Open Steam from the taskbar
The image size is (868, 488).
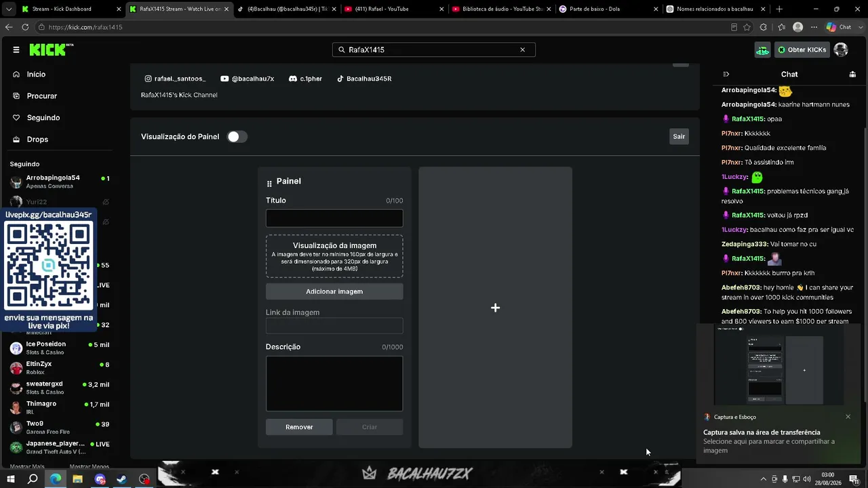(122, 479)
